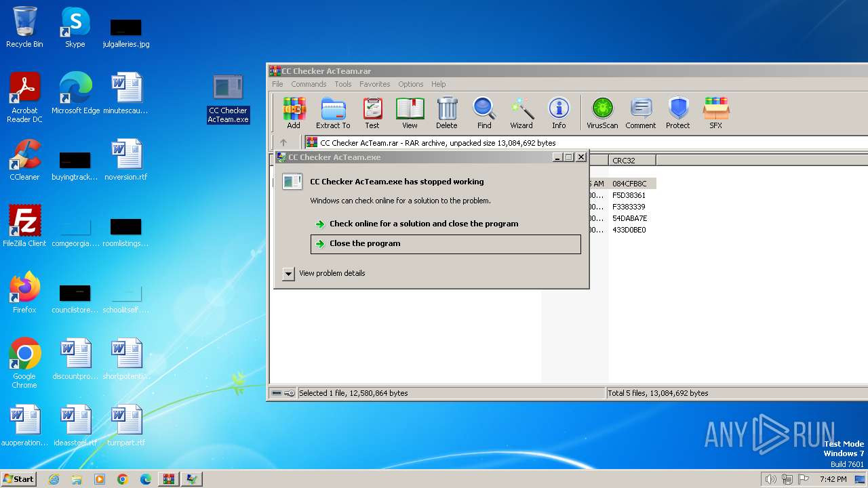
Task: Click the Find magnifier icon
Action: 484,113
